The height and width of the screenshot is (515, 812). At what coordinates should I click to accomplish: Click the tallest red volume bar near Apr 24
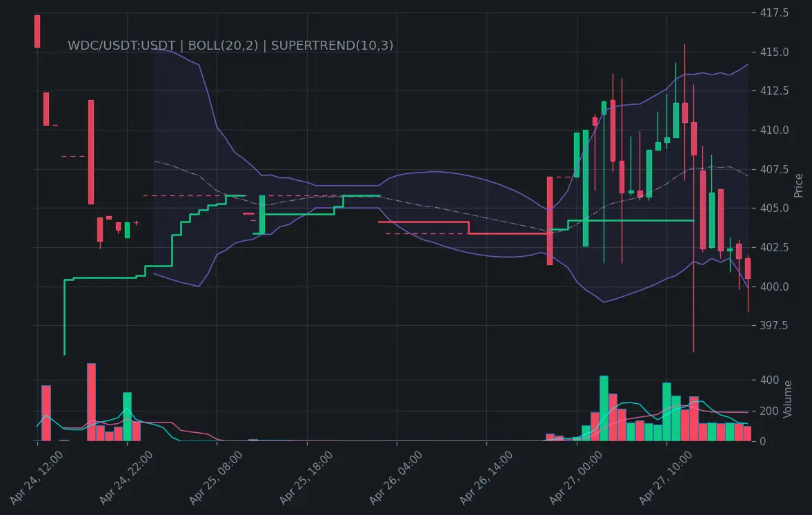click(x=91, y=402)
